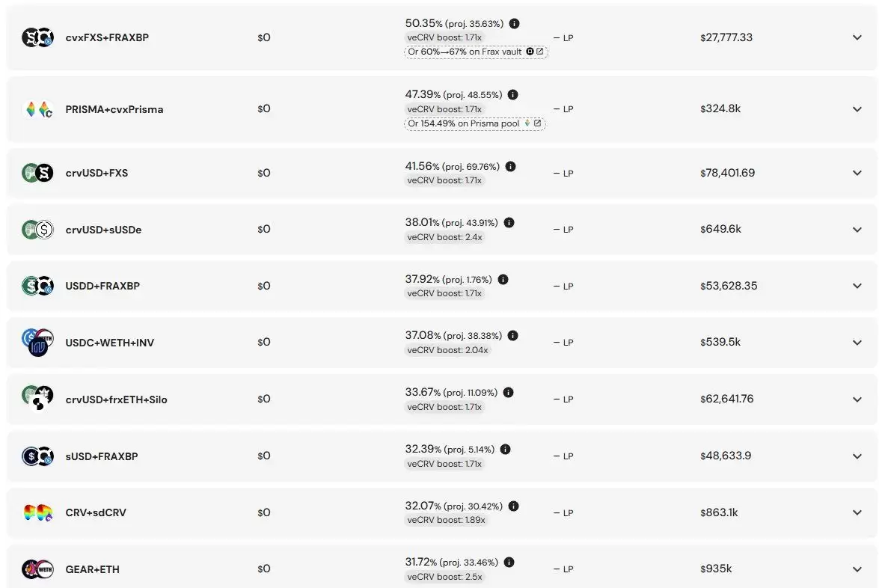
Task: Expand the CRV+sdCRV pool row
Action: 857,513
